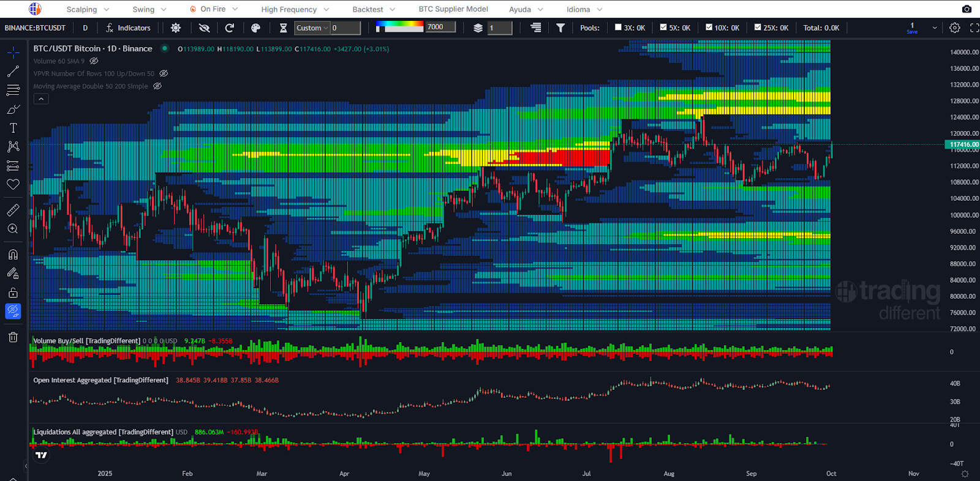The width and height of the screenshot is (980, 481).
Task: Uncheck the 10X pool checkbox
Action: point(709,27)
